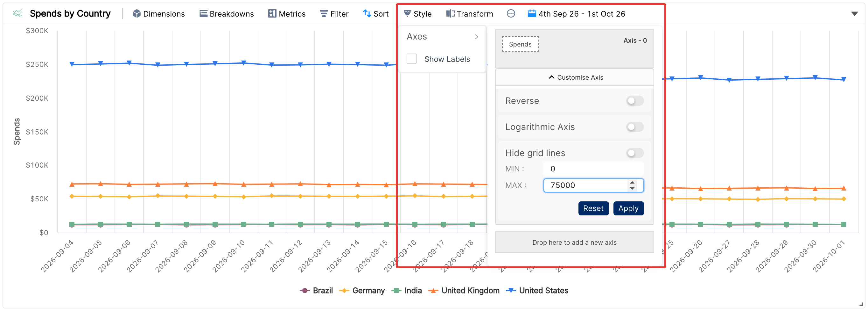Click the Apply button
Viewport: 868px width, 311px height.
pos(628,208)
